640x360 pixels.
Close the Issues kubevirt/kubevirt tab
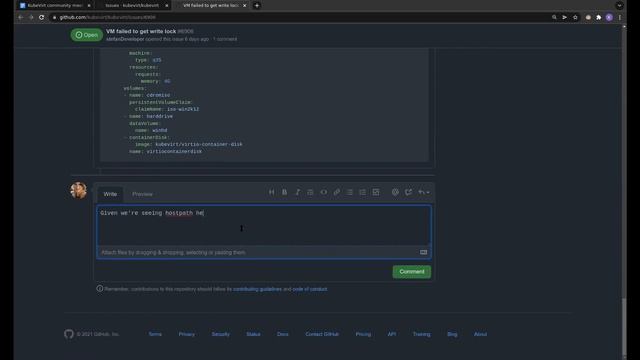pyautogui.click(x=167, y=6)
